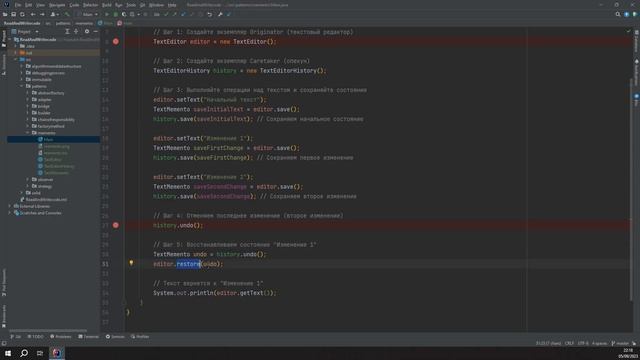Click the master branch status widget
The image size is (640, 360).
coord(620,343)
